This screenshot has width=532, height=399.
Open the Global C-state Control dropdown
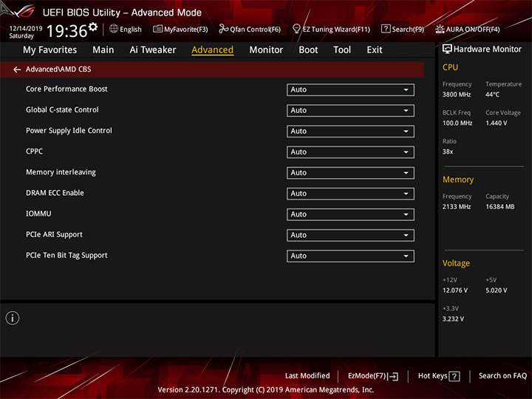350,111
